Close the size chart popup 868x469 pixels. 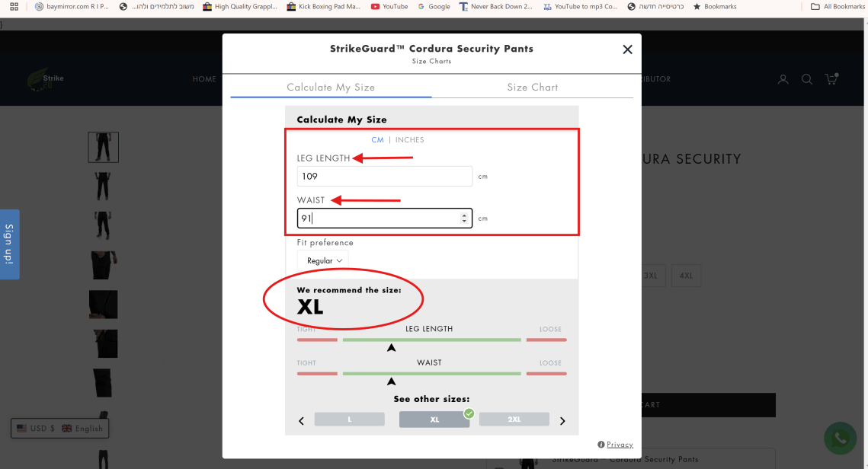pyautogui.click(x=627, y=49)
